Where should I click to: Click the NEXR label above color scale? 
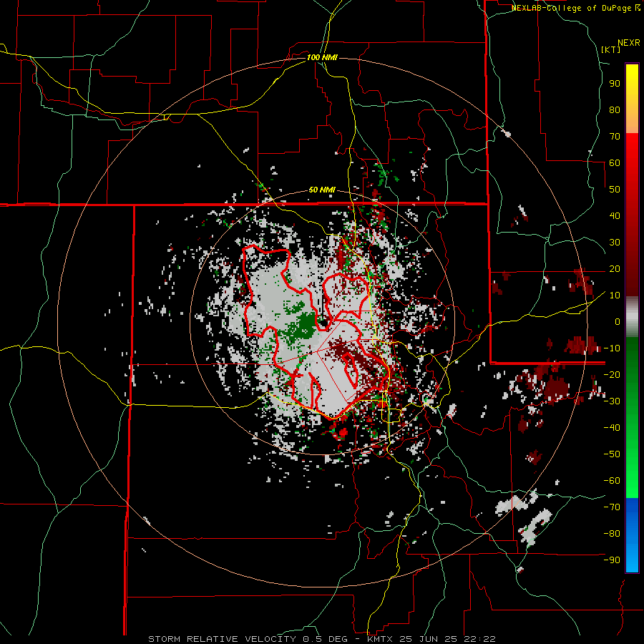629,43
